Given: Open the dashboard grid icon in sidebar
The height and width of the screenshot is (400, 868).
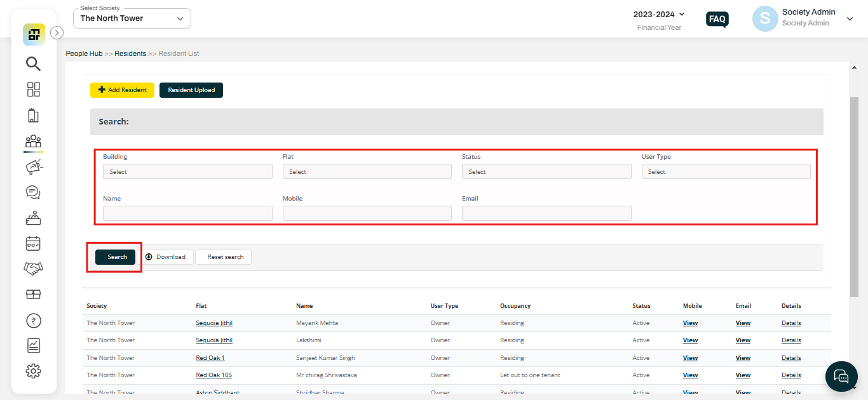Looking at the screenshot, I should [33, 90].
